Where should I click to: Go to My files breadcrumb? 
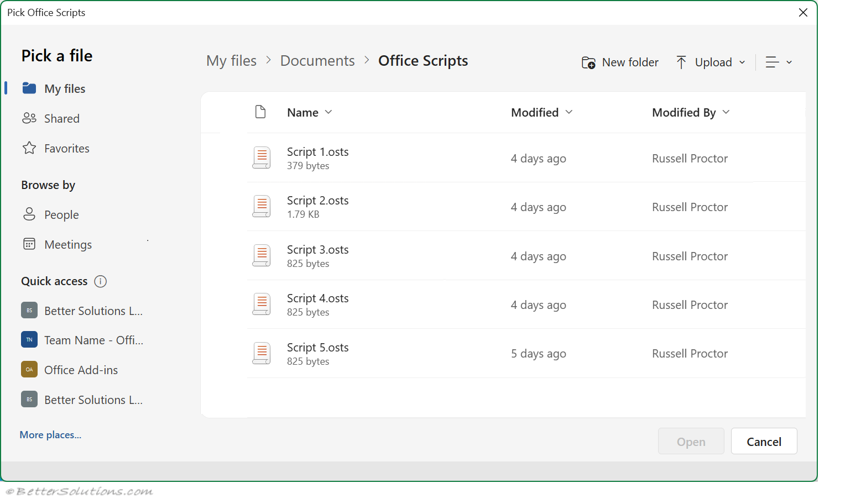click(231, 61)
